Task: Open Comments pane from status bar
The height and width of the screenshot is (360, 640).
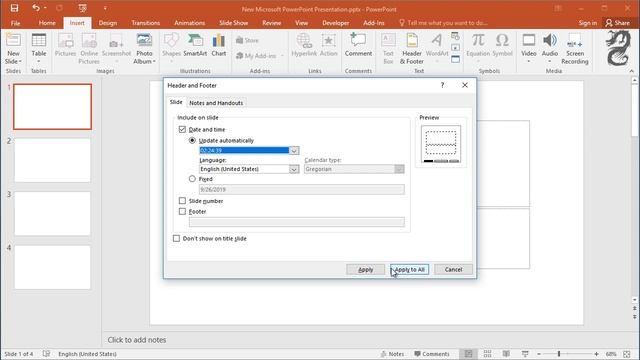Action: pos(432,354)
